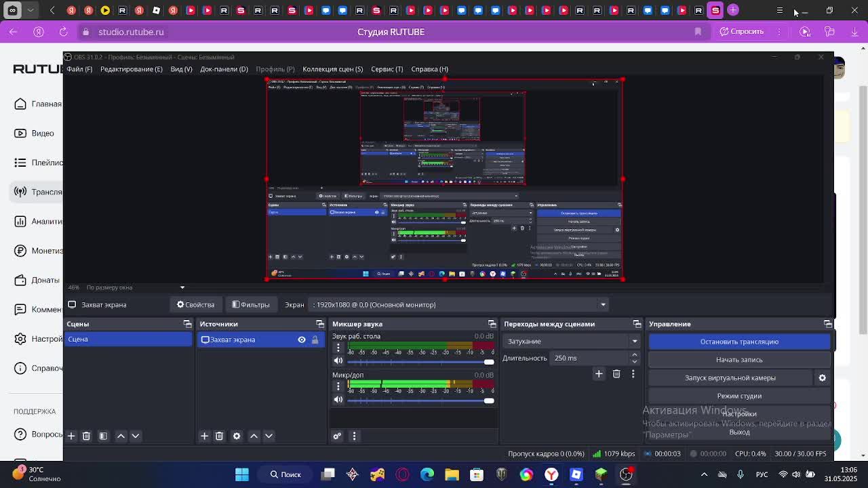Click Спросить button in browser toolbar
868x488 pixels.
[741, 32]
